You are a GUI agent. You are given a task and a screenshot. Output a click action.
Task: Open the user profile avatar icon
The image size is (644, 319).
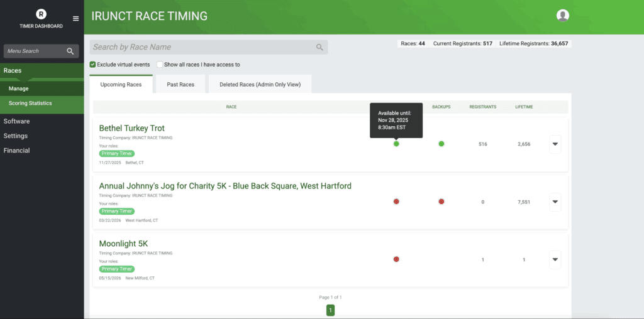point(563,16)
